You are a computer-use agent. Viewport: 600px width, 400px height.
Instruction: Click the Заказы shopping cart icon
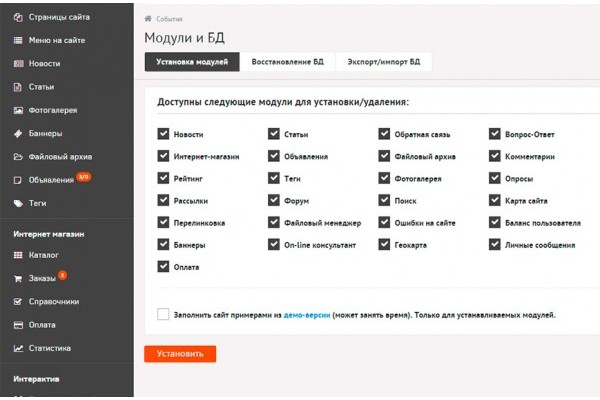[18, 278]
